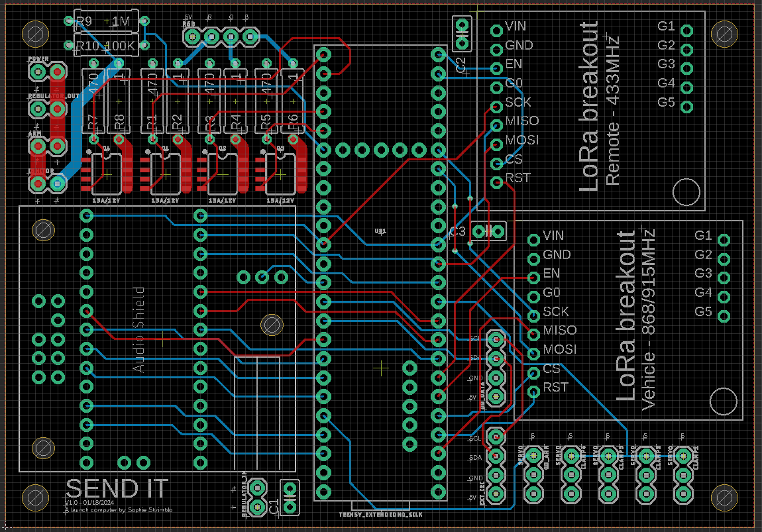The height and width of the screenshot is (532, 762).
Task: Click the IGNITOR header label
Action: [41, 171]
